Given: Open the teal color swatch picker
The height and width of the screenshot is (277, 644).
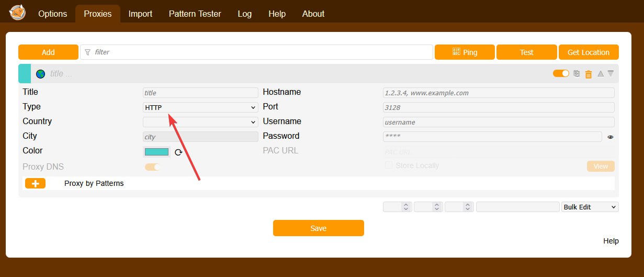Looking at the screenshot, I should (x=156, y=152).
